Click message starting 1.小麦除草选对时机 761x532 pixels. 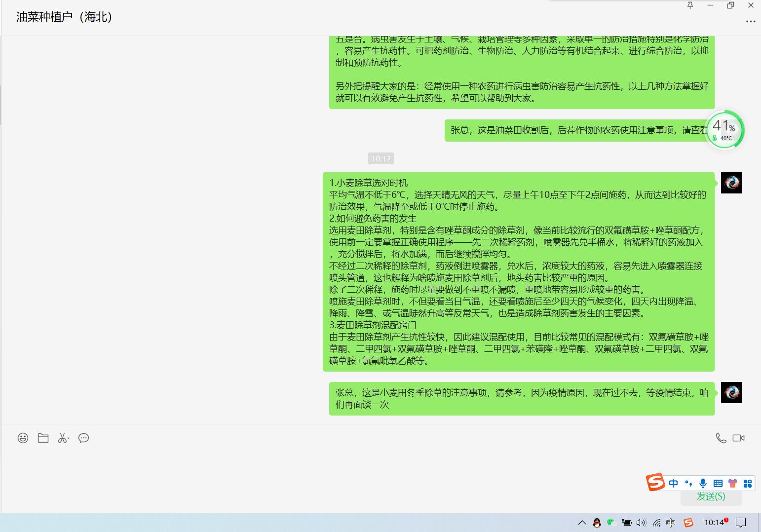coord(519,271)
